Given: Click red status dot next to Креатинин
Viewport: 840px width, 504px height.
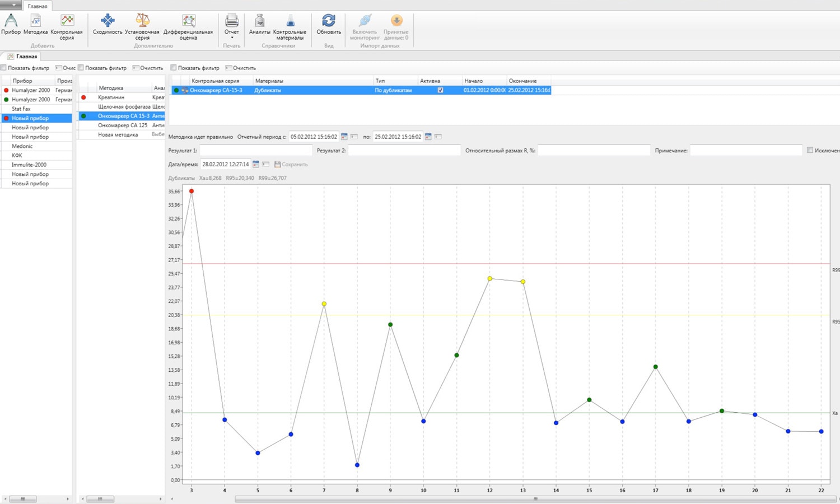Looking at the screenshot, I should pyautogui.click(x=83, y=97).
